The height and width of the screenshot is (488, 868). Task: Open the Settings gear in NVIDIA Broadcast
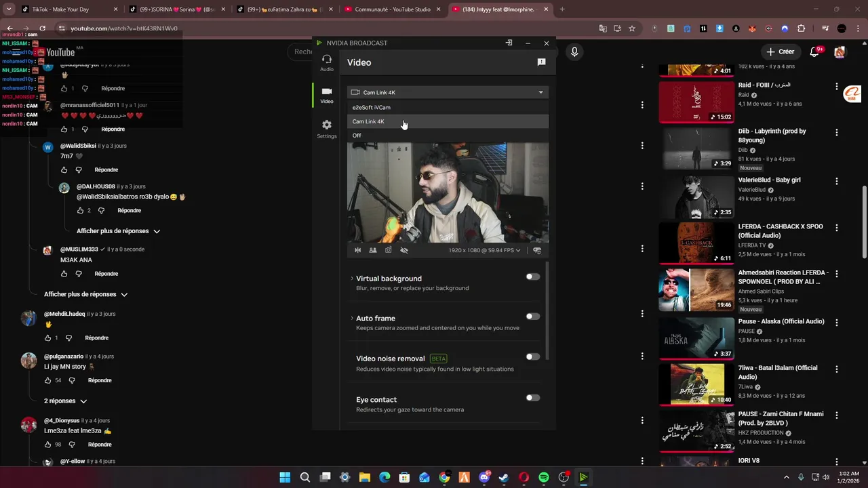tap(327, 129)
